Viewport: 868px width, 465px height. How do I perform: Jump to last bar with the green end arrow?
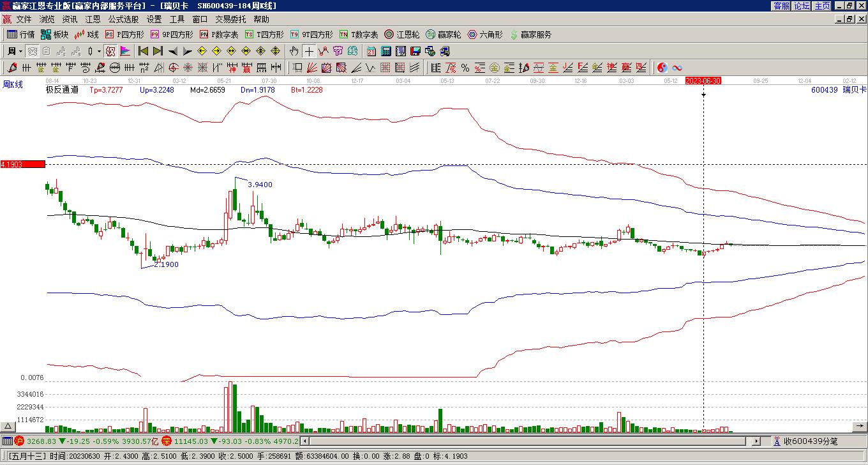[158, 51]
